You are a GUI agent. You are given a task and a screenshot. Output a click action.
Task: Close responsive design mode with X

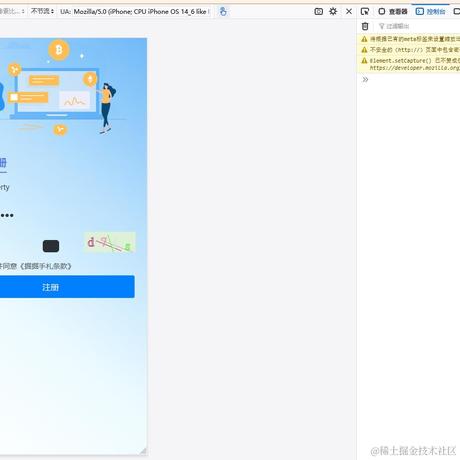coord(349,11)
